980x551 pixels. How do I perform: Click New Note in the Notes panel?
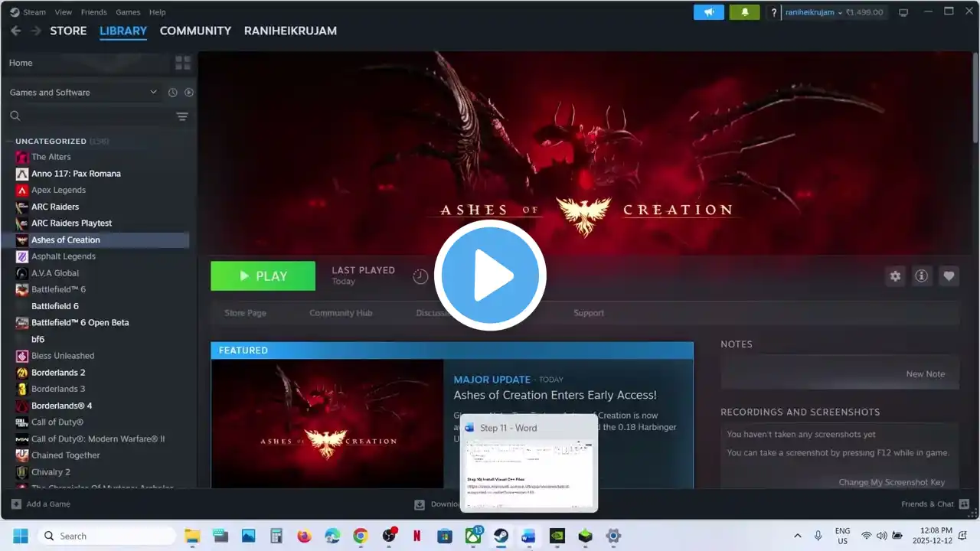click(x=926, y=374)
